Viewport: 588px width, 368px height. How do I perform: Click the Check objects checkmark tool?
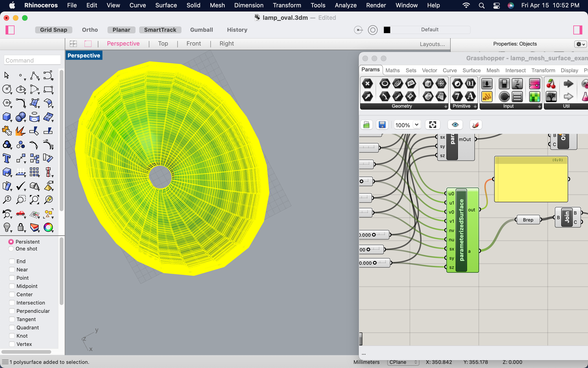point(21,186)
